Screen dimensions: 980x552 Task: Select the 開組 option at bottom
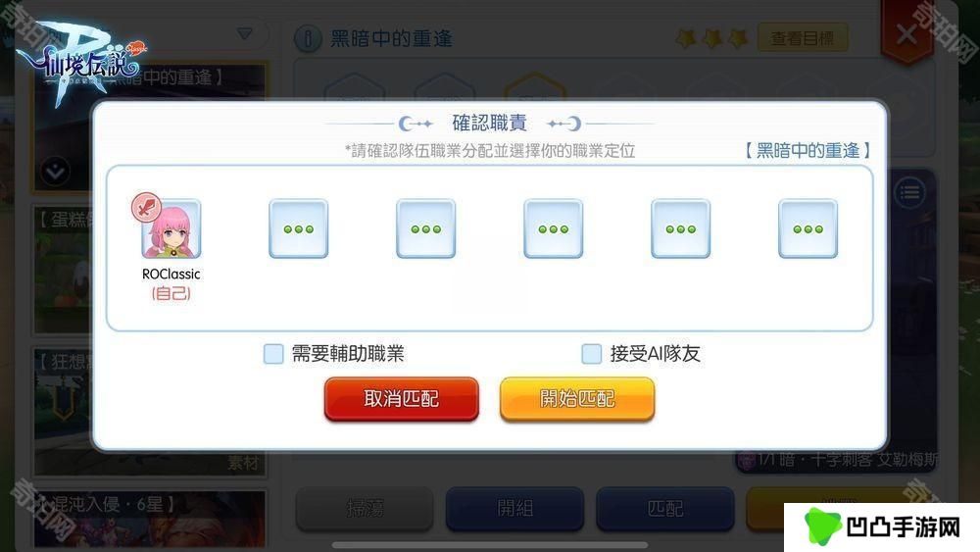coord(515,509)
